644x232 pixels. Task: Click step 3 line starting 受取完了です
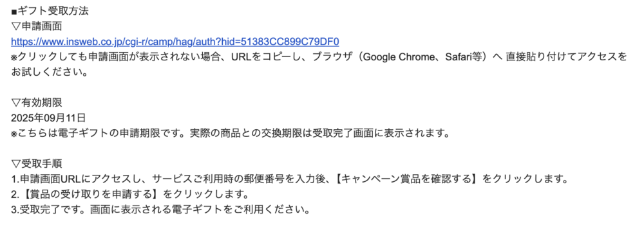point(160,210)
